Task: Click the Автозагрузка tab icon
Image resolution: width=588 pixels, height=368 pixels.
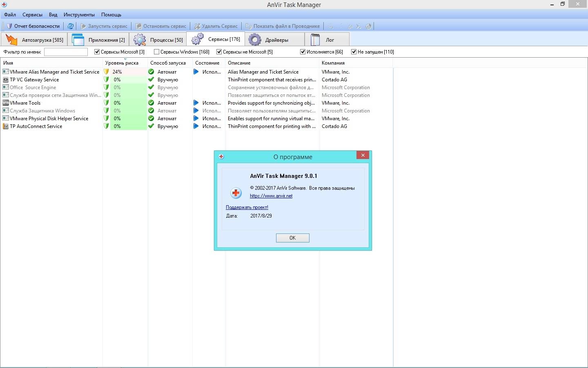Action: pyautogui.click(x=11, y=40)
